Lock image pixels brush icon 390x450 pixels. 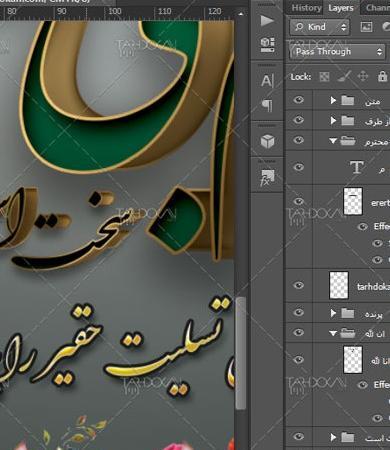tap(344, 77)
